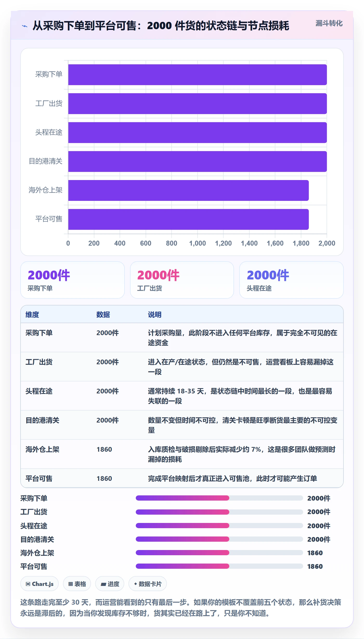
Task: Click the 工厂出货 progress bar
Action: click(x=219, y=512)
